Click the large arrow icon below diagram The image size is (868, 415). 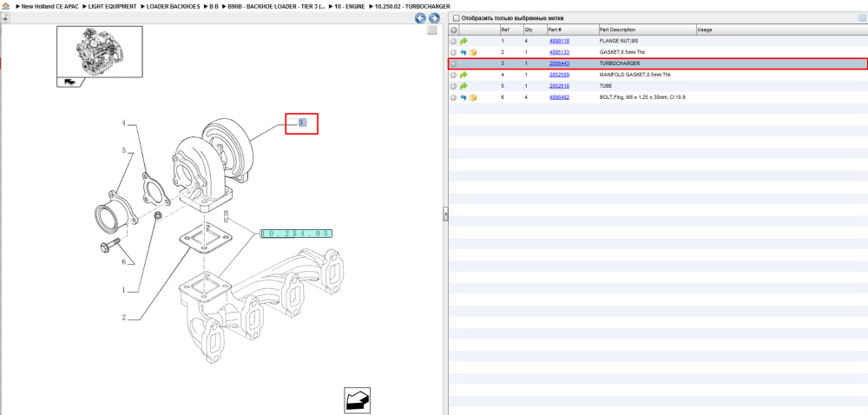point(357,400)
